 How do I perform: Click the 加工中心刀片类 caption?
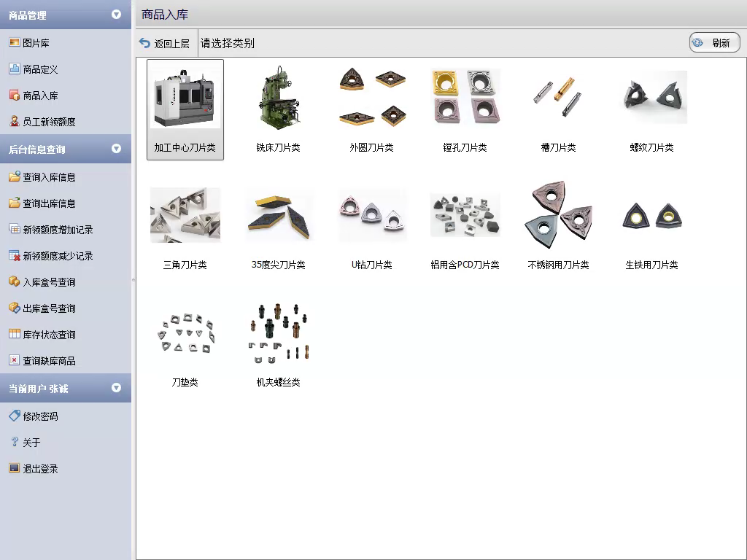coord(185,147)
